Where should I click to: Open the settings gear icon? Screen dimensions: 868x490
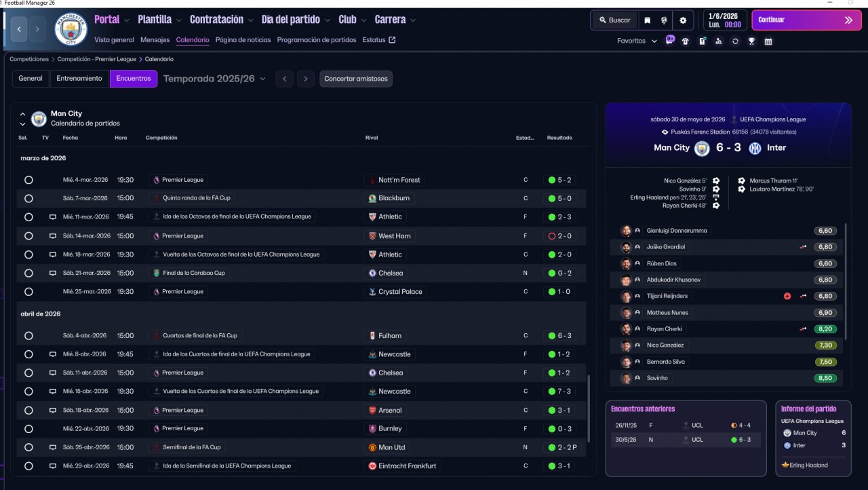pos(683,20)
